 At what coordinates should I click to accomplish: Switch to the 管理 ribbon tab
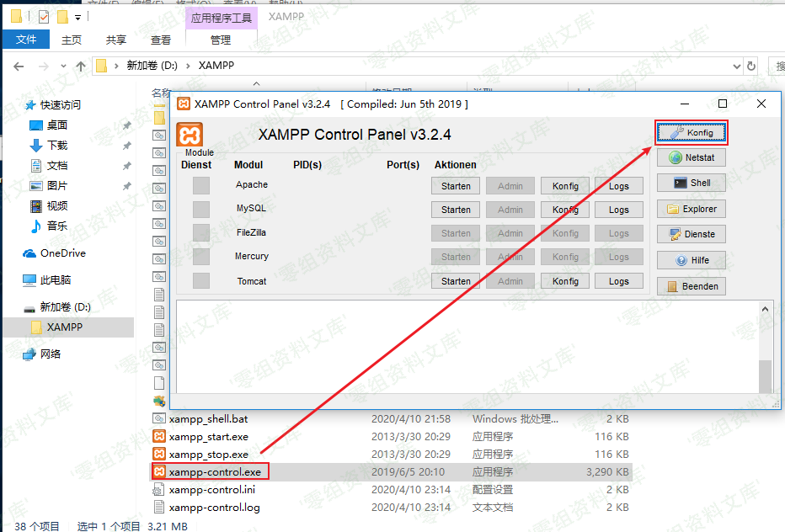(x=221, y=40)
